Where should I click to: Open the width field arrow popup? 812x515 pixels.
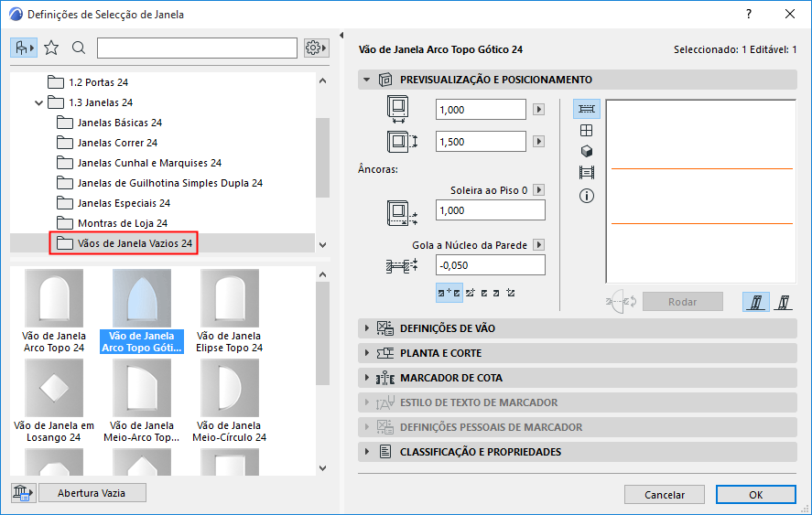point(538,110)
